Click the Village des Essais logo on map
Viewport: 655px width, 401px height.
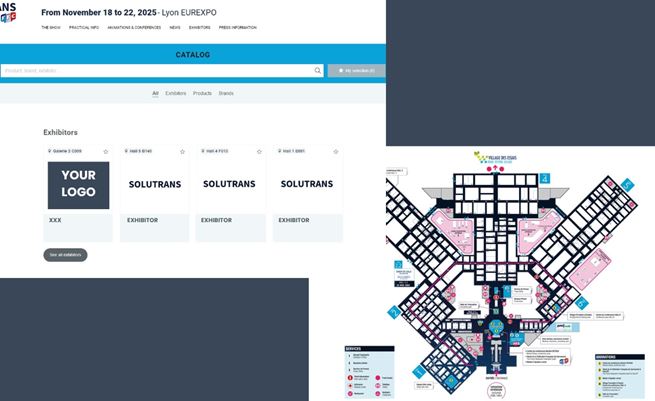coord(495,158)
